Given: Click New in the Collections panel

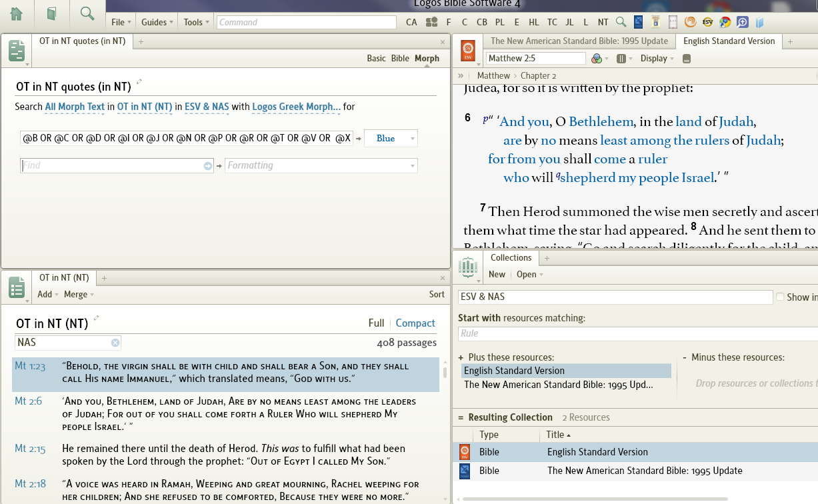Looking at the screenshot, I should (x=497, y=275).
